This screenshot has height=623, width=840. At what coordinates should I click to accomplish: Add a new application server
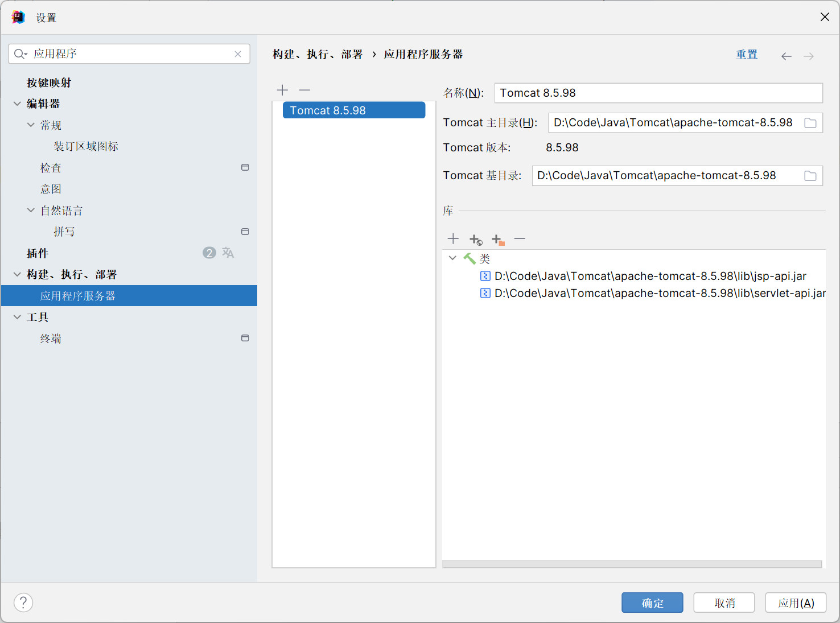click(282, 90)
